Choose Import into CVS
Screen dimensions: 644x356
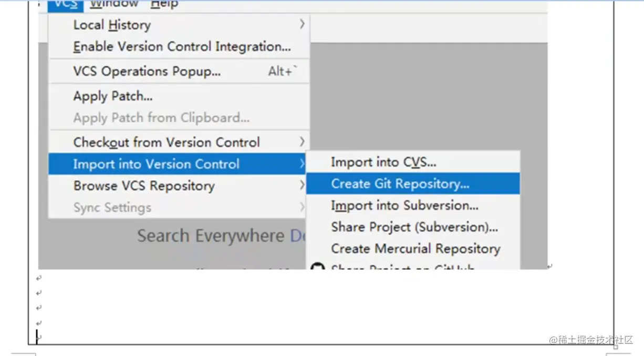click(383, 162)
